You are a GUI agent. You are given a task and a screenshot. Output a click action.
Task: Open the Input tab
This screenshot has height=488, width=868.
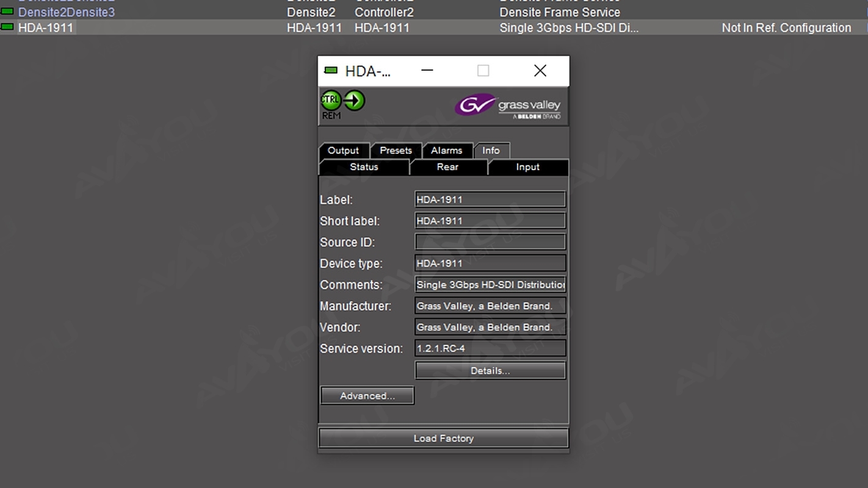point(527,167)
